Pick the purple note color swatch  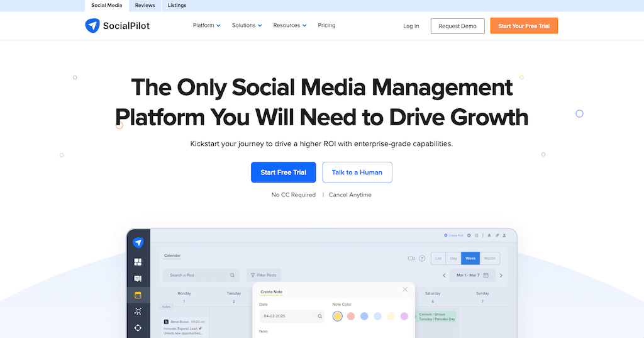click(404, 316)
